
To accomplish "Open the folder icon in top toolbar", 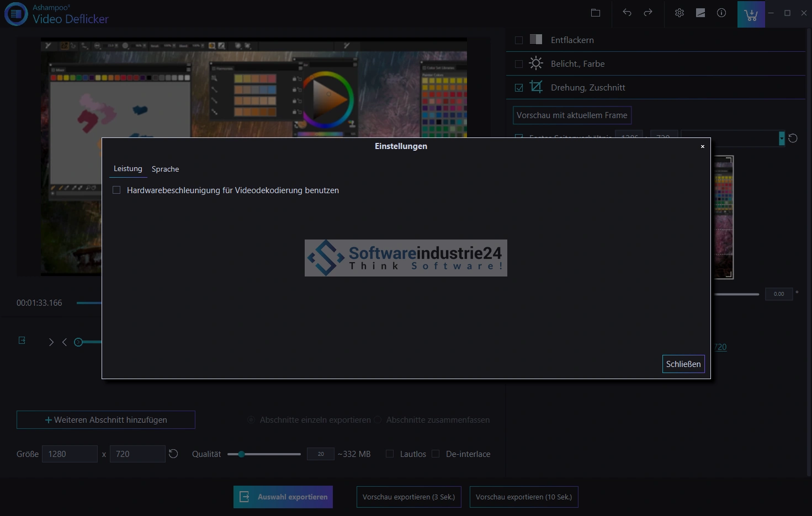I will (x=595, y=13).
